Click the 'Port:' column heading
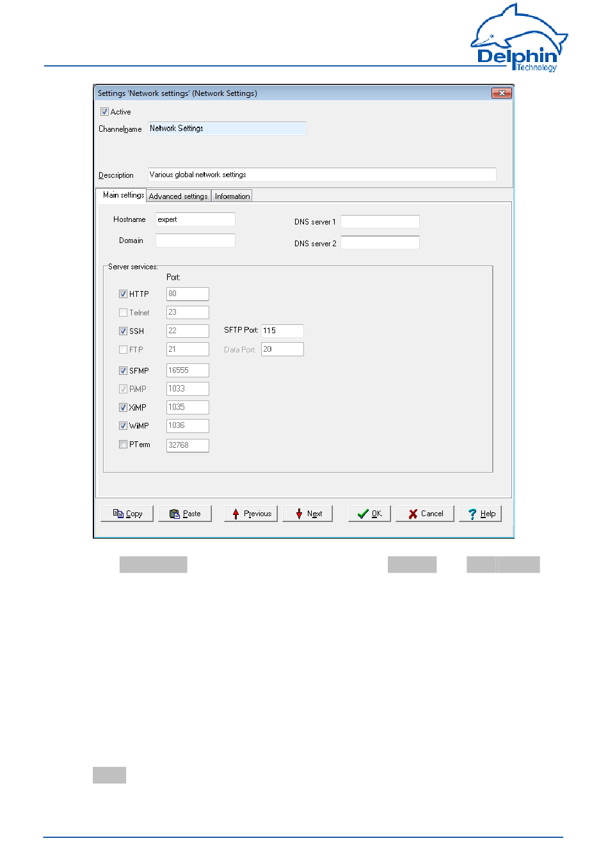 (x=173, y=278)
